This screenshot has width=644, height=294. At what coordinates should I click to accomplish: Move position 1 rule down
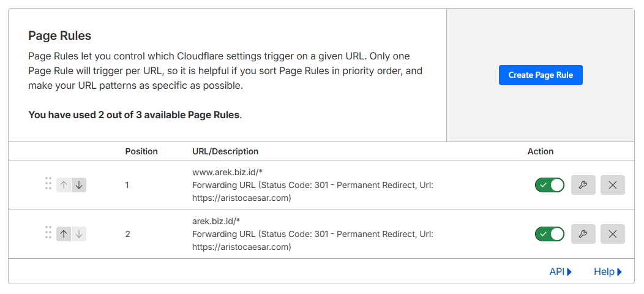79,185
